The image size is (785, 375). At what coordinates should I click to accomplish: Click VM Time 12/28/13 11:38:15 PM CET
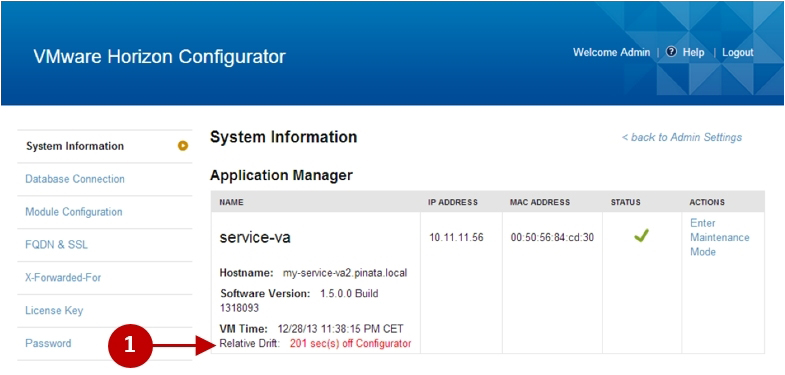click(x=340, y=329)
